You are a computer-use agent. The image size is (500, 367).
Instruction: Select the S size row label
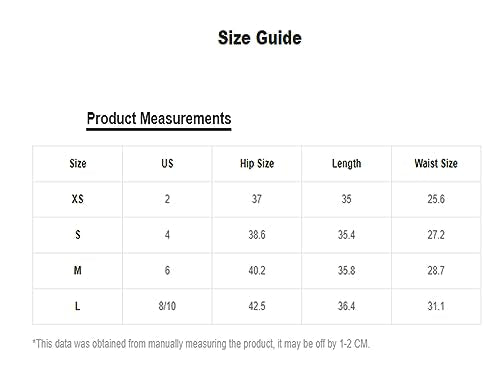(78, 235)
